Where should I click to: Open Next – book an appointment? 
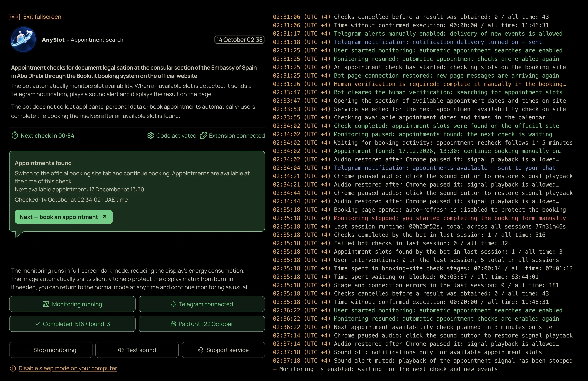click(x=64, y=217)
